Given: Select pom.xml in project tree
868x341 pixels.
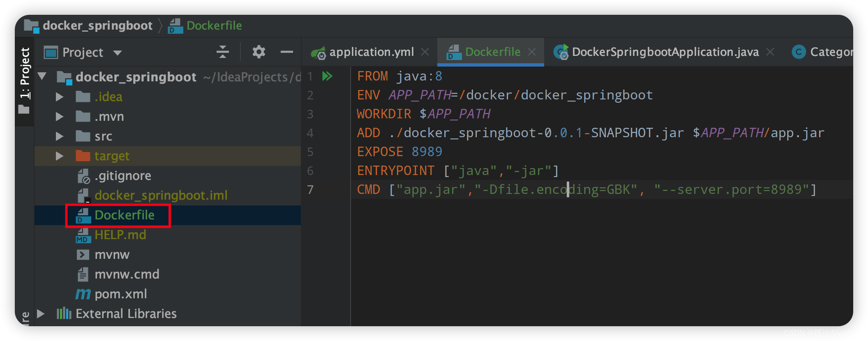Looking at the screenshot, I should (121, 294).
